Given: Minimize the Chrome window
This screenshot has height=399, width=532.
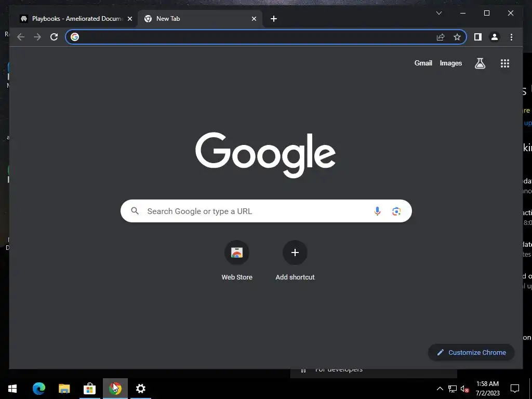Looking at the screenshot, I should 463,13.
